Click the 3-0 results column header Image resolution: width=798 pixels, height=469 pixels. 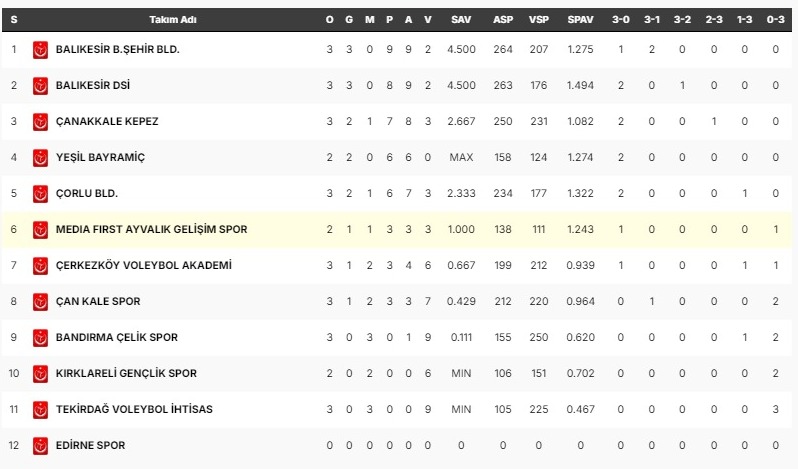click(x=621, y=20)
